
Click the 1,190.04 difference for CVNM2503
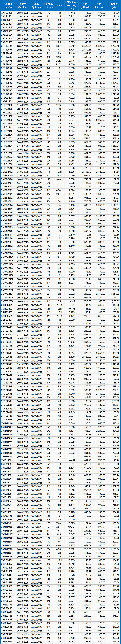(115, 549)
